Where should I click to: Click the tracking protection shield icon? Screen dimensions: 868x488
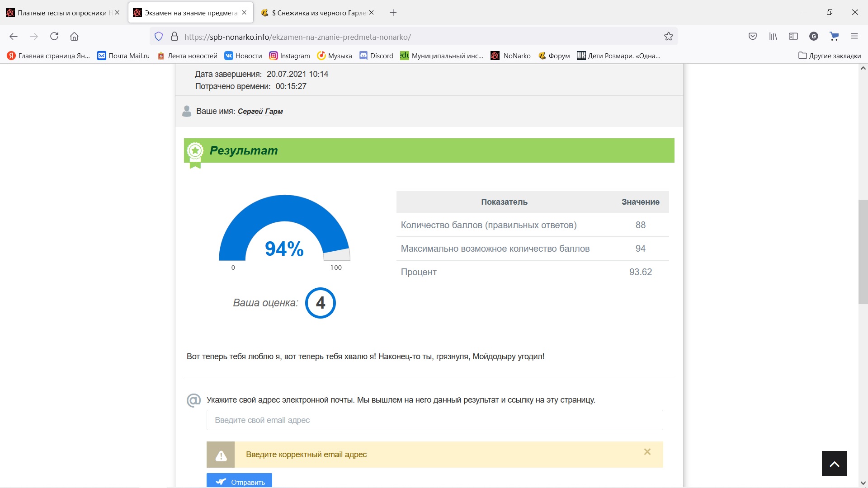[x=159, y=37]
